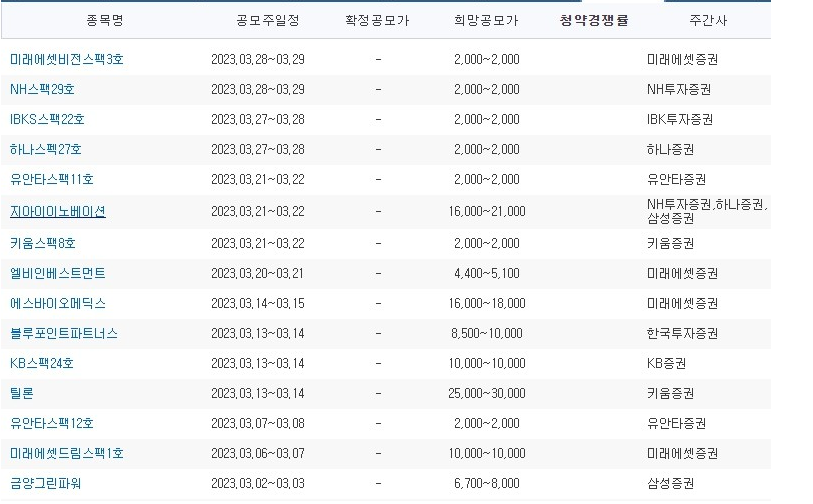Select the 6,700~8,000 desired price cell
The image size is (813, 504).
[487, 484]
